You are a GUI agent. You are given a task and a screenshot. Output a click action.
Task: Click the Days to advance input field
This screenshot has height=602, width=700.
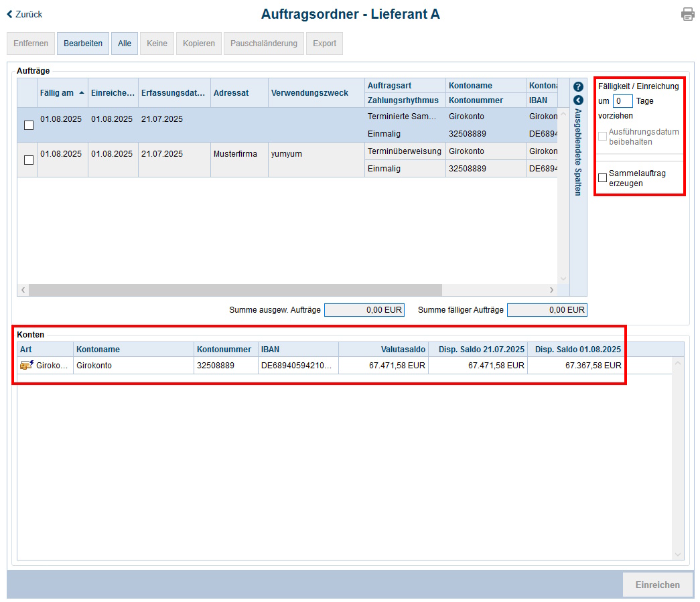623,101
